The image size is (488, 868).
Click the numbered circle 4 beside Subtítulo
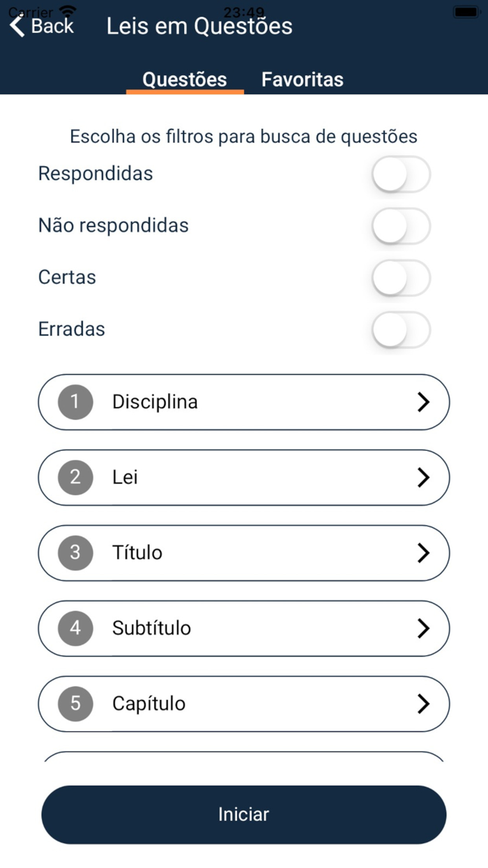(74, 628)
